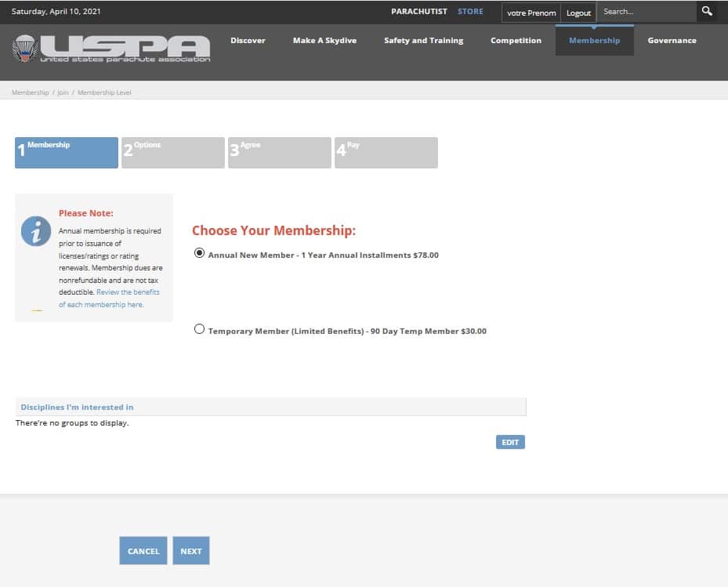Click the Join breadcrumb link
The height and width of the screenshot is (587, 728).
63,92
